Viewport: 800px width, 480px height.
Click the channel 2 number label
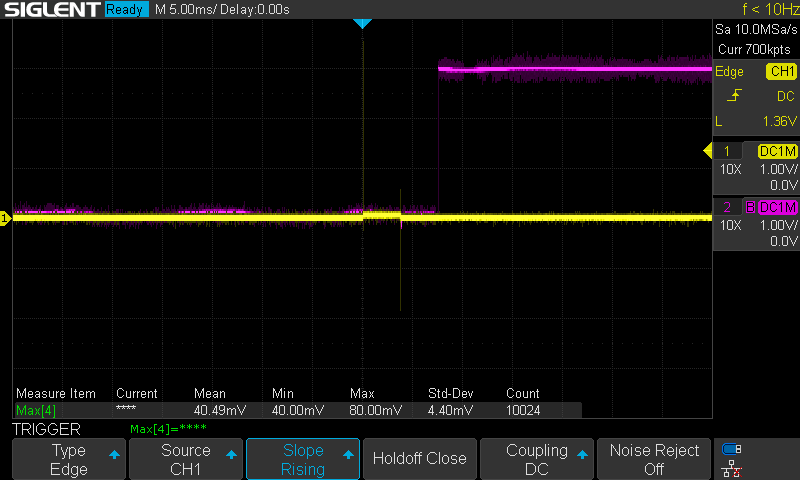coord(727,207)
